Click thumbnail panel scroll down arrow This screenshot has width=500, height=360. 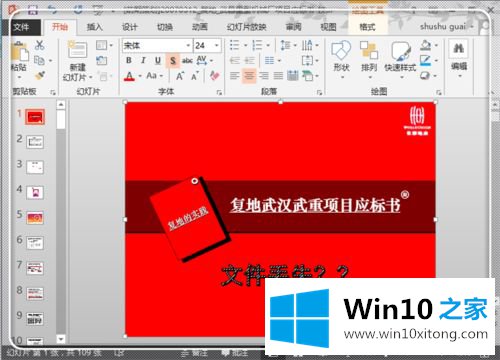point(61,339)
